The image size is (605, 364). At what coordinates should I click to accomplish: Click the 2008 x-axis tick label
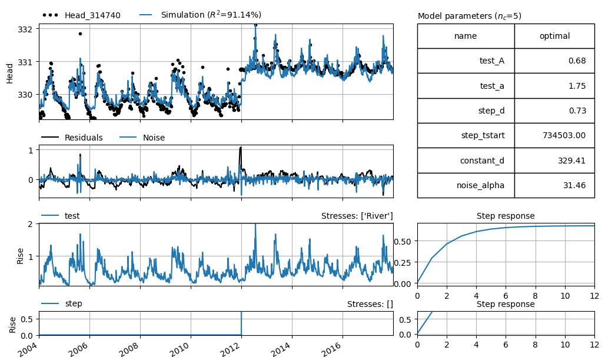[x=128, y=348]
